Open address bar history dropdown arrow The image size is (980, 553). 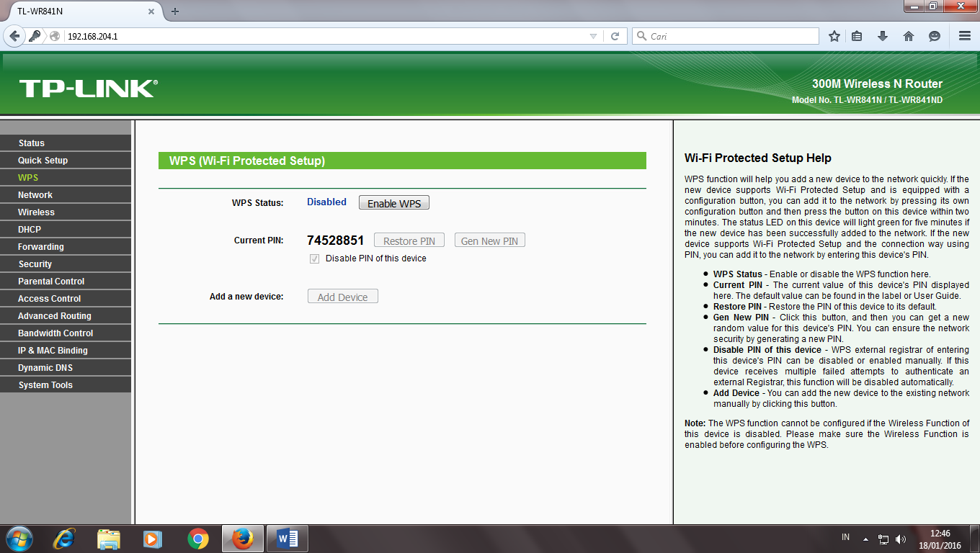point(593,36)
